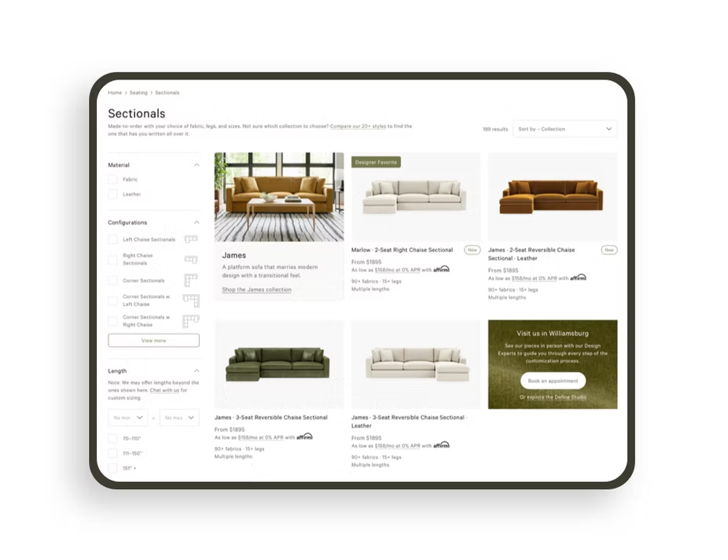
Task: Click the 189 results text
Action: (495, 129)
